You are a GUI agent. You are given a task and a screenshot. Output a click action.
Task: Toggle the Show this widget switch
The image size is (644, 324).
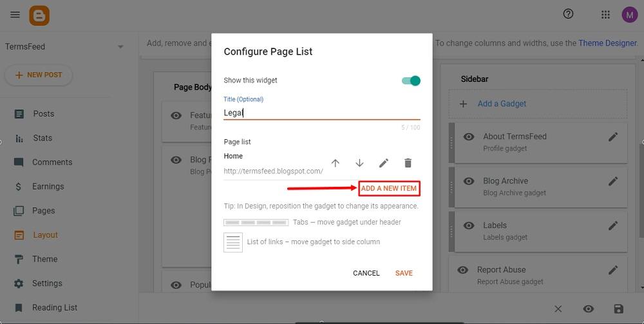point(411,81)
